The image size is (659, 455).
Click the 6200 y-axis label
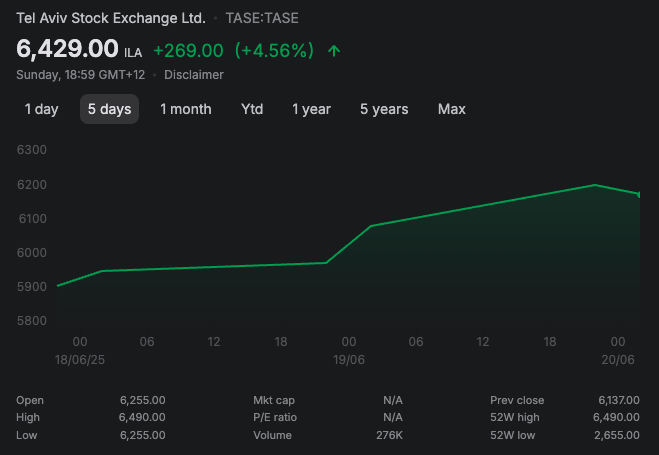click(32, 185)
